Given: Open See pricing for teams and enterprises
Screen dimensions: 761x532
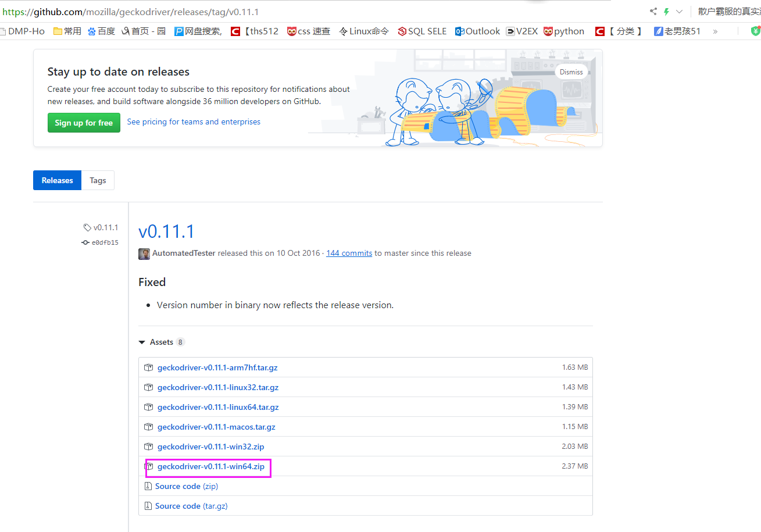Looking at the screenshot, I should pos(194,122).
